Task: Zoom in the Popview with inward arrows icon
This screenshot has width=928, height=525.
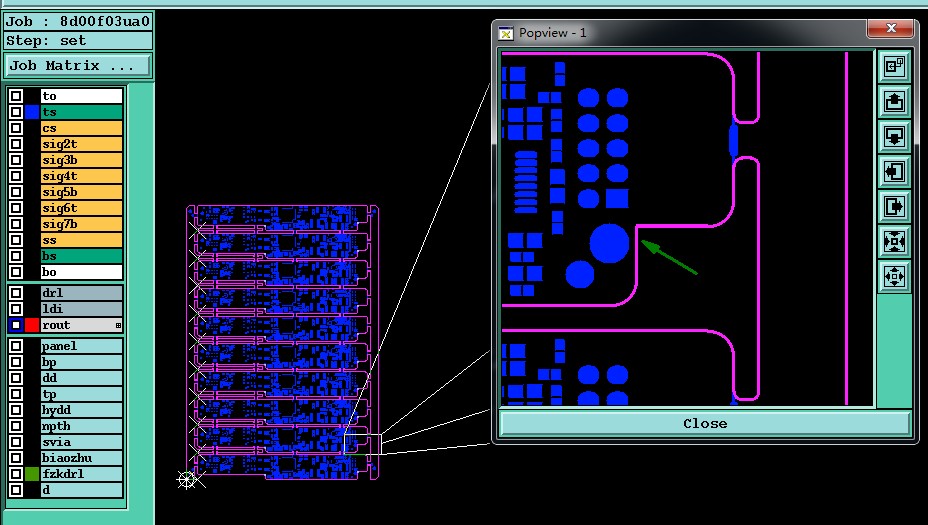Action: tap(894, 241)
